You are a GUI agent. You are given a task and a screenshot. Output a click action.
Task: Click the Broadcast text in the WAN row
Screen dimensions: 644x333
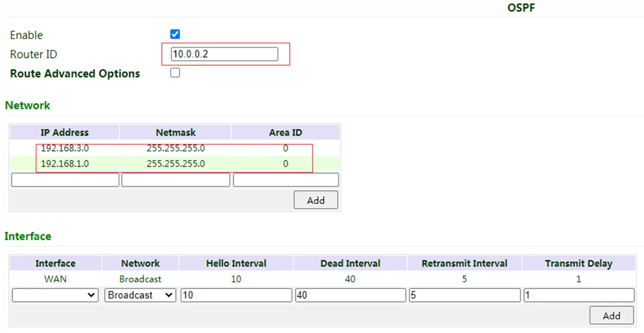[x=140, y=279]
